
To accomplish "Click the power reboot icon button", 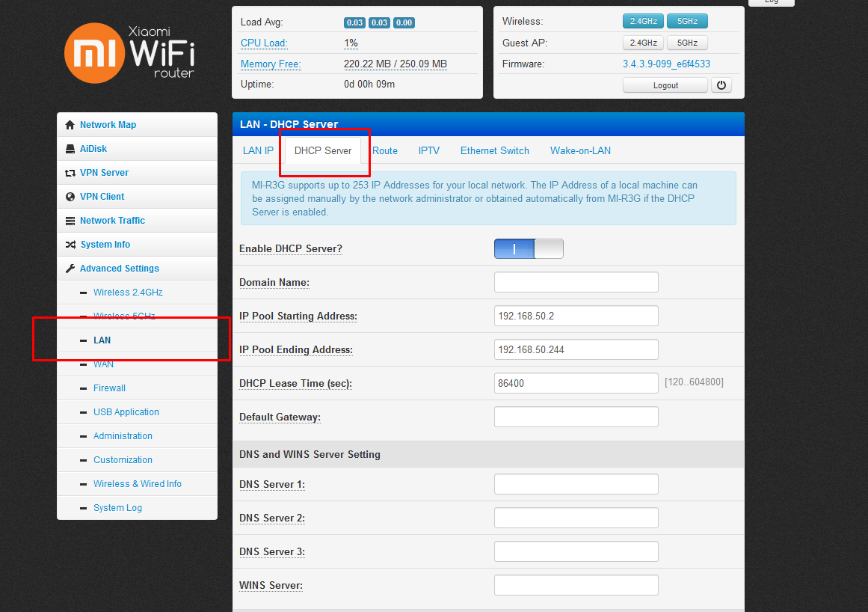I will [x=721, y=85].
